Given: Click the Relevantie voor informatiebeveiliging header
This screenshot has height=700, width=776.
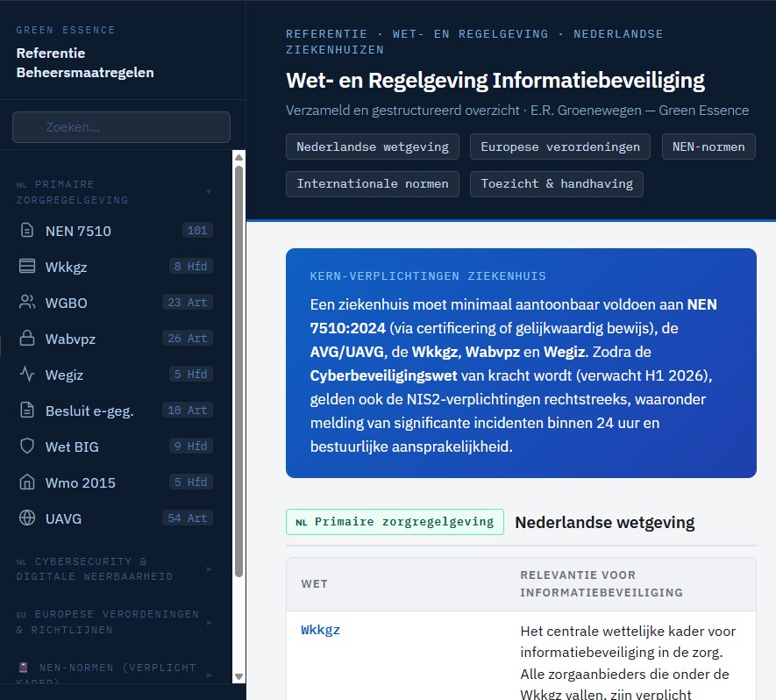Looking at the screenshot, I should tap(602, 583).
